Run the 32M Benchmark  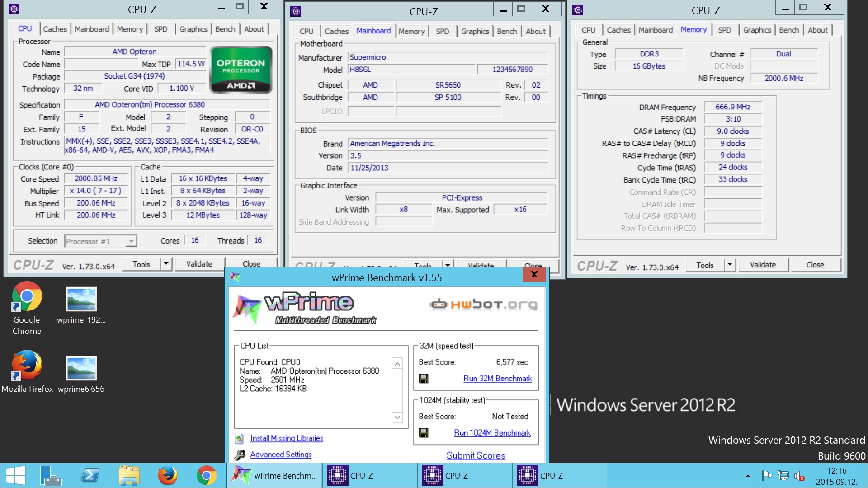coord(497,379)
